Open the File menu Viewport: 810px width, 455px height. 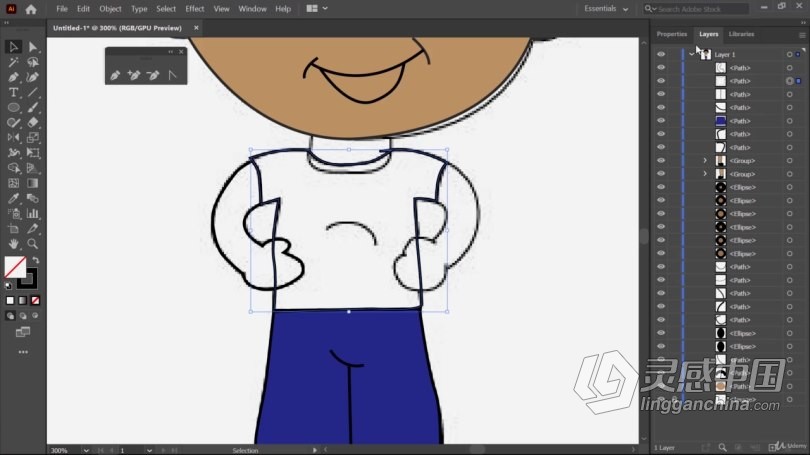(x=62, y=9)
